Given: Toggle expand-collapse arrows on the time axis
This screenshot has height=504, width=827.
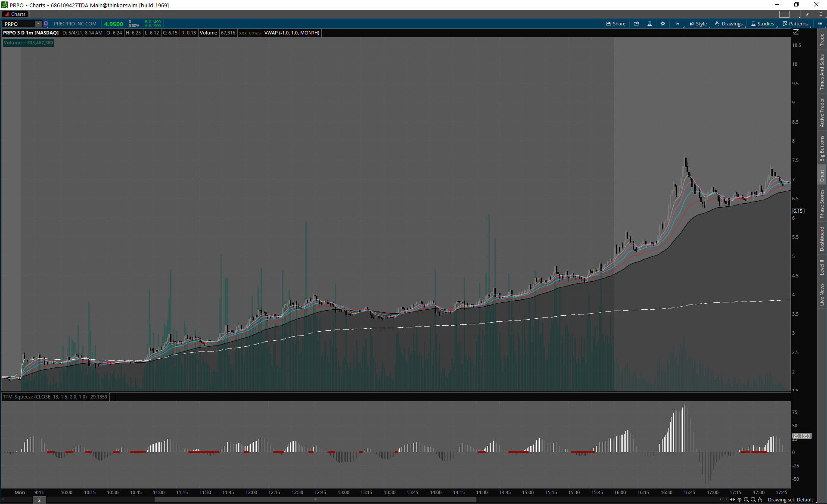Looking at the screenshot, I should [x=732, y=500].
